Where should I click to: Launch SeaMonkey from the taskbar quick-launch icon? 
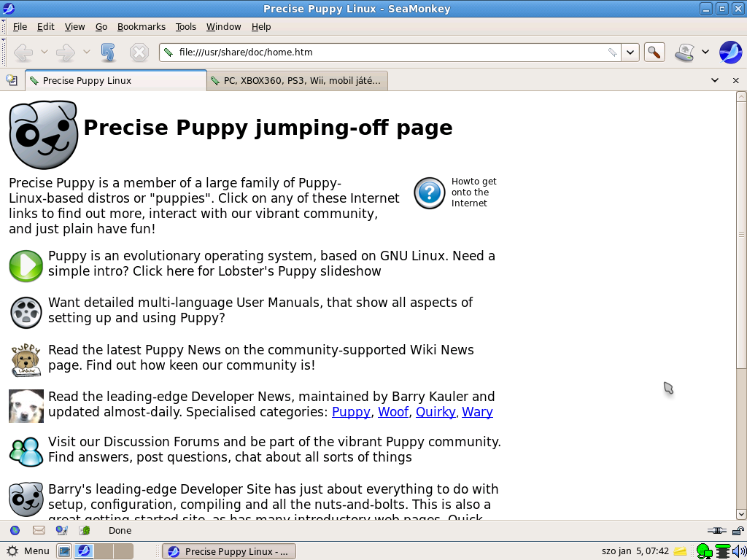[x=85, y=551]
